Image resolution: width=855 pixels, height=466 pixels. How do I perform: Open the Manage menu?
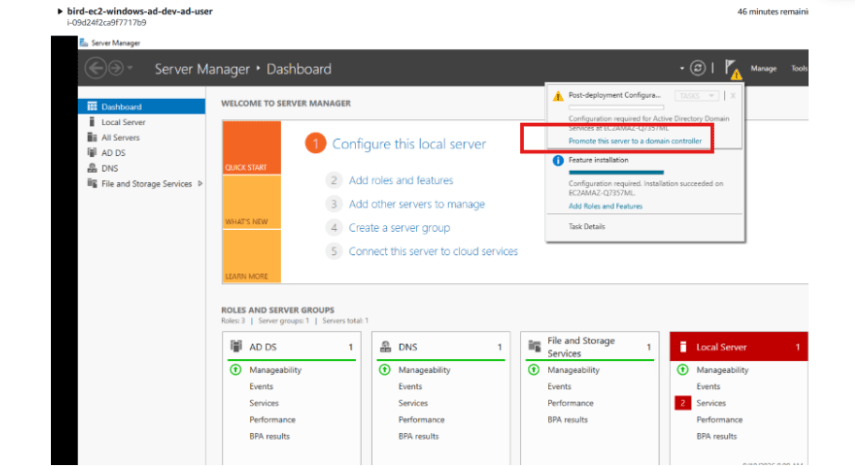point(763,69)
